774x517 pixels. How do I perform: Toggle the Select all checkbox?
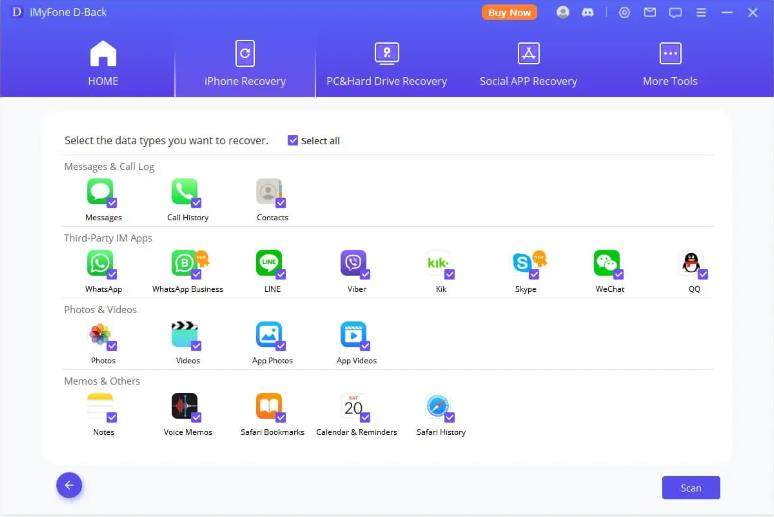[293, 140]
